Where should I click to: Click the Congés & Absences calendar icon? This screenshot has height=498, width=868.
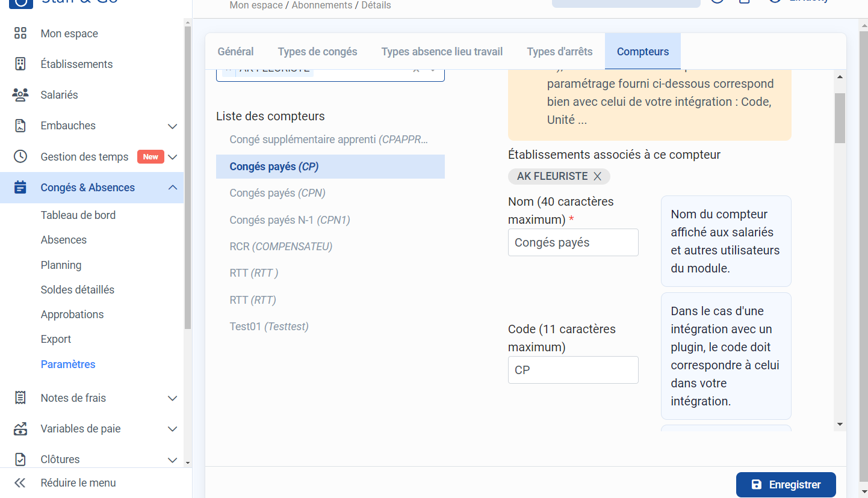[x=20, y=187]
